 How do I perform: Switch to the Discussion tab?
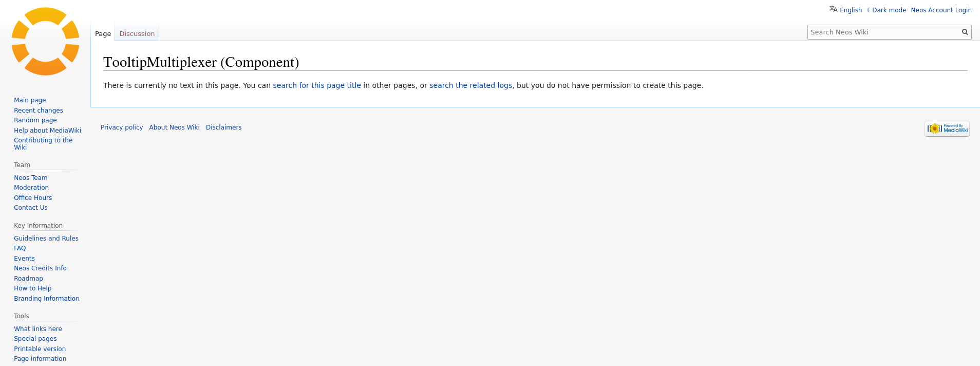tap(137, 34)
